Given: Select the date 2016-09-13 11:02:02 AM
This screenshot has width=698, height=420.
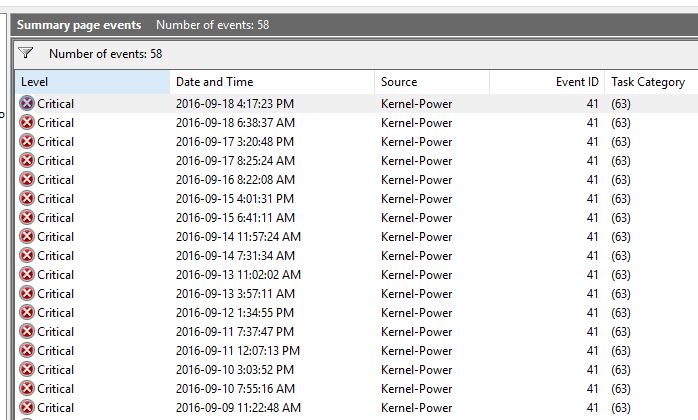Looking at the screenshot, I should pyautogui.click(x=238, y=275).
